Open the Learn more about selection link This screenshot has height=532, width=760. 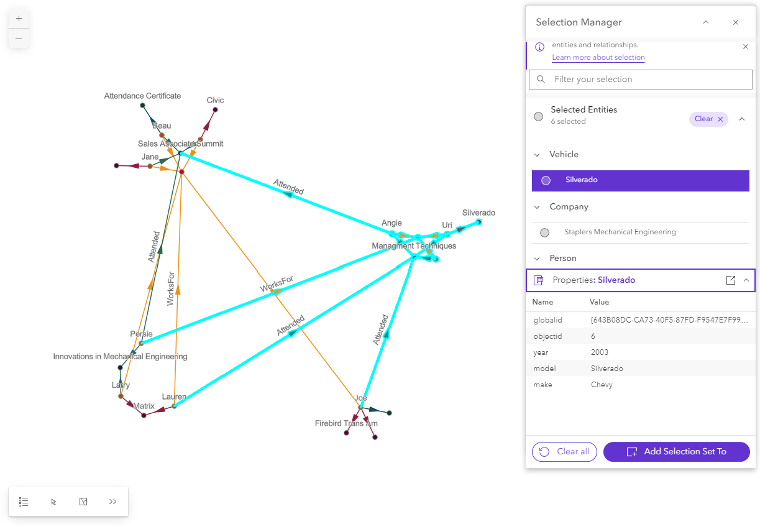[x=598, y=57]
